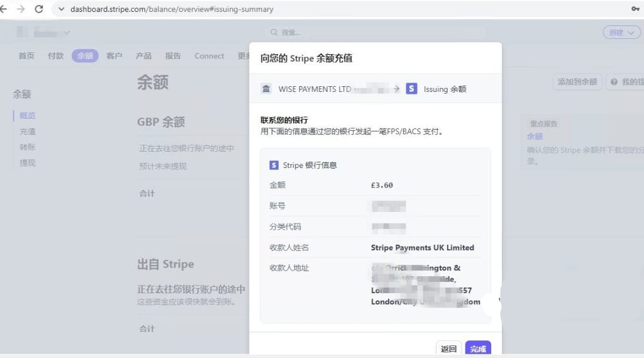Viewport: 644px width, 358px height.
Task: Switch to 产品 tab
Action: [x=144, y=56]
